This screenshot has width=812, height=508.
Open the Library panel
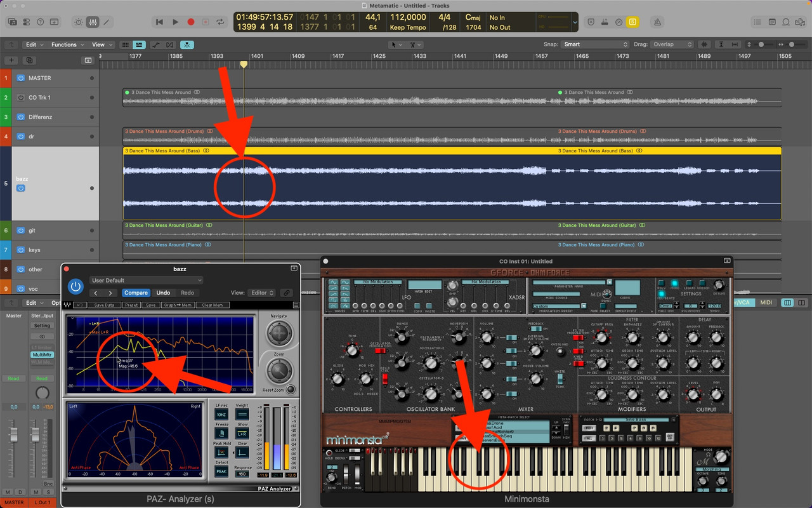coord(12,22)
